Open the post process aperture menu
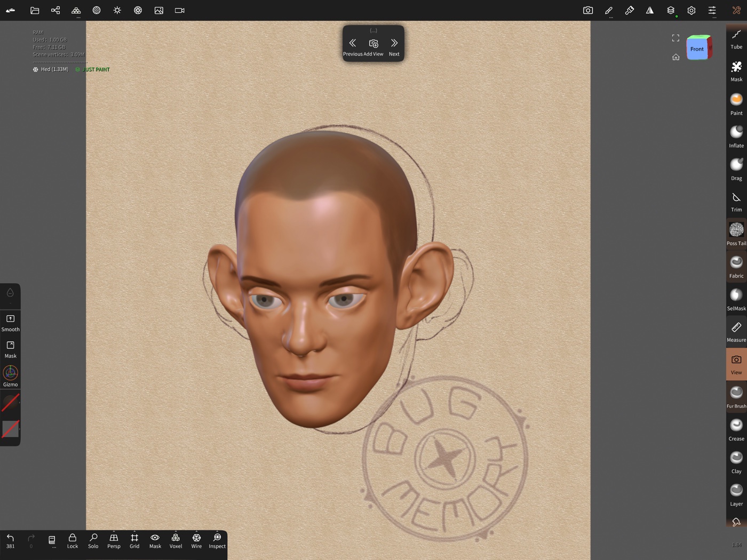Viewport: 747px width, 560px height. (138, 10)
